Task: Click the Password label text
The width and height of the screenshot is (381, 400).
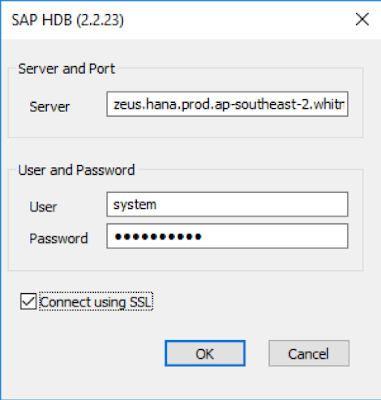Action: tap(59, 238)
